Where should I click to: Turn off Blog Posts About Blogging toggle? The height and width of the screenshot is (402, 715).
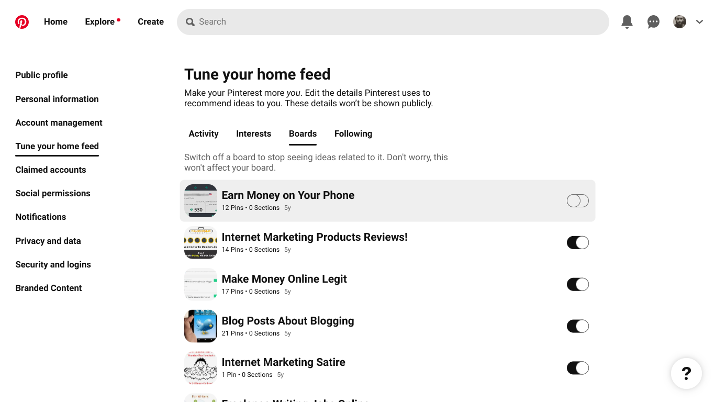click(x=578, y=326)
